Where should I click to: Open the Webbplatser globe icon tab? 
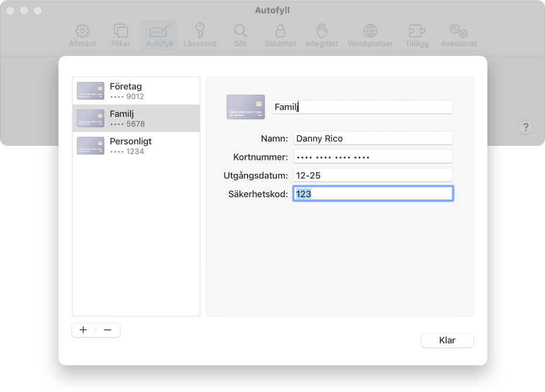tap(370, 36)
